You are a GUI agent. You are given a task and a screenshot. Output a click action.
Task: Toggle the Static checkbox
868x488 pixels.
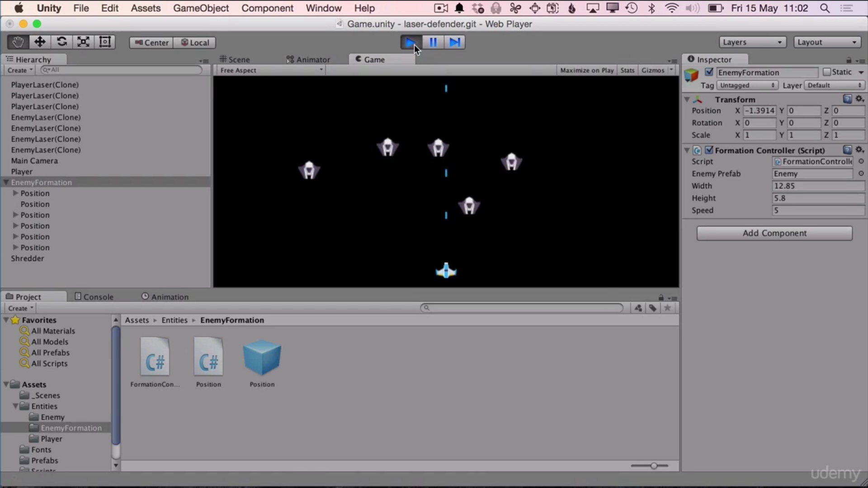pos(827,72)
